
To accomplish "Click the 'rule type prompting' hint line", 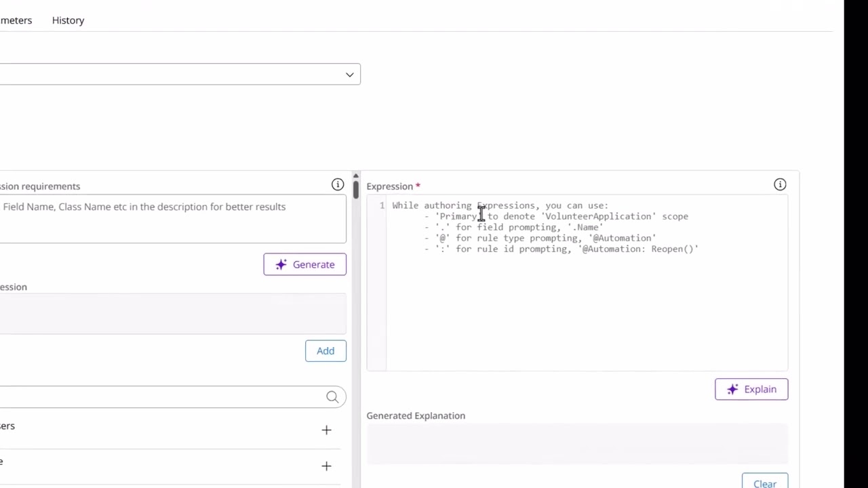I will click(540, 238).
